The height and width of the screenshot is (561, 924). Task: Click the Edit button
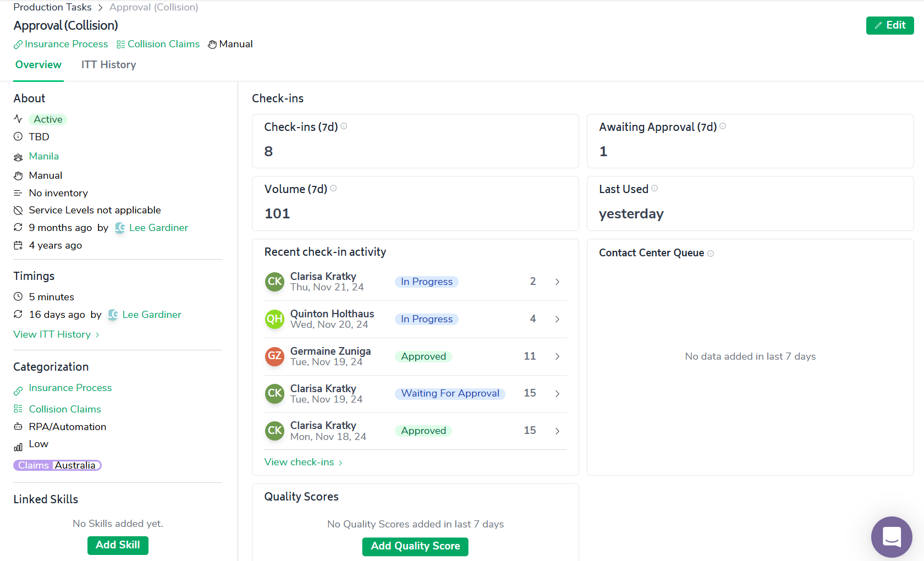tap(889, 25)
